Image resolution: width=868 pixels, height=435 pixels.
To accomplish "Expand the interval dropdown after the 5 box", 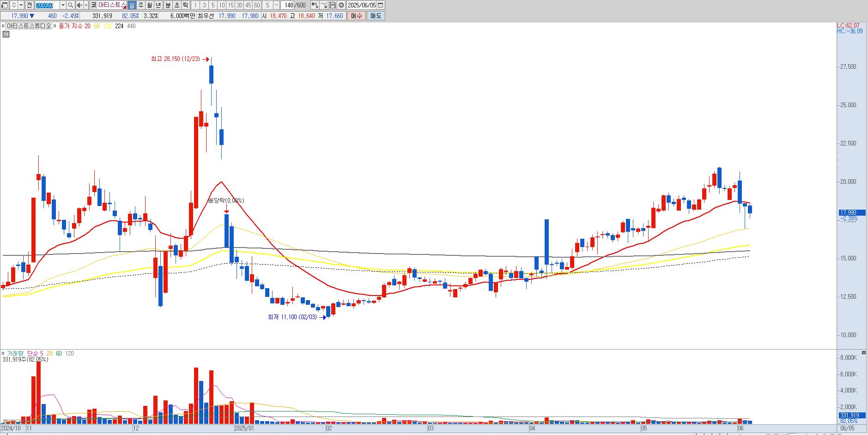I will point(276,5).
